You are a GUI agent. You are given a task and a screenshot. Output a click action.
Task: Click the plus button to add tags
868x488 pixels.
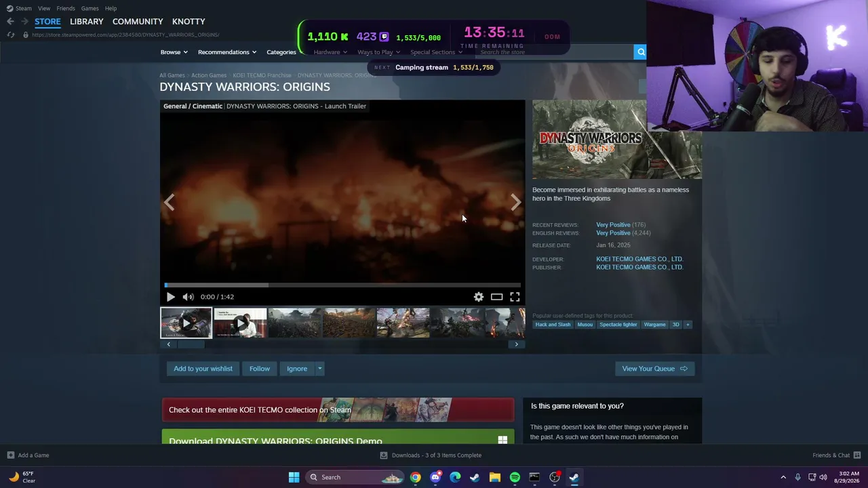pos(688,325)
